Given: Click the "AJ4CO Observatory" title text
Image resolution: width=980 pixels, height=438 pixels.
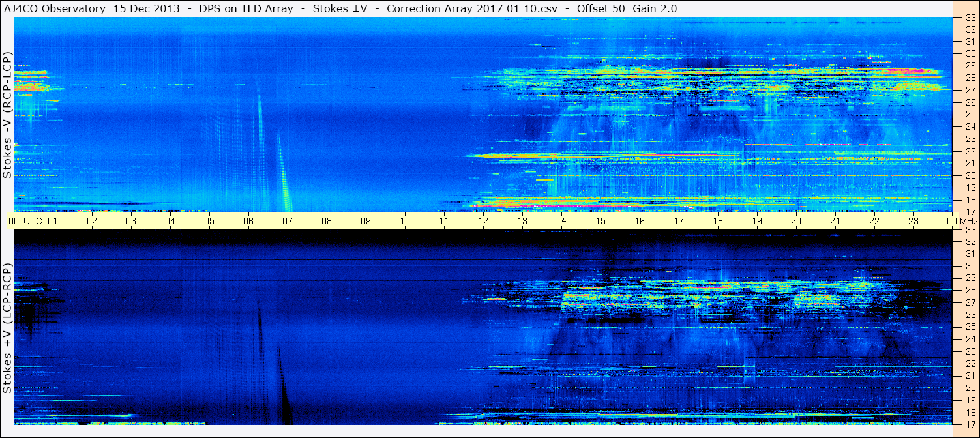Looking at the screenshot, I should pyautogui.click(x=55, y=8).
